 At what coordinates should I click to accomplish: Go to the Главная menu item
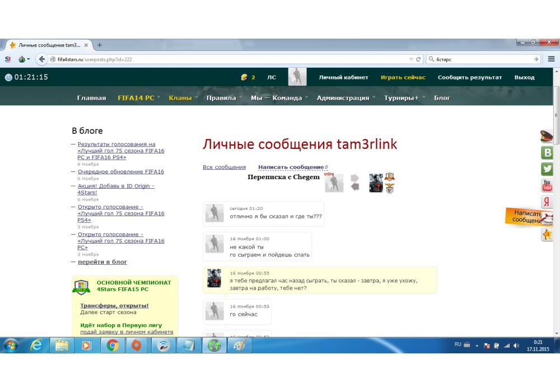point(91,98)
